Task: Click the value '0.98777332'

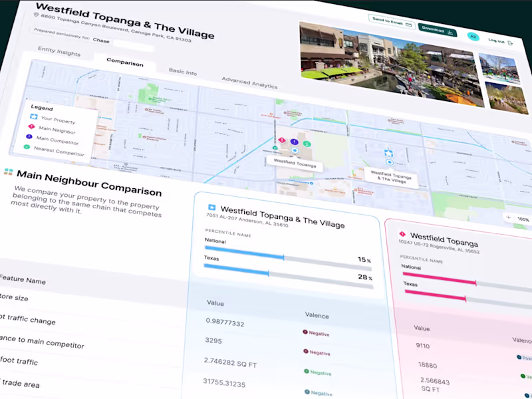Action: 225,322
